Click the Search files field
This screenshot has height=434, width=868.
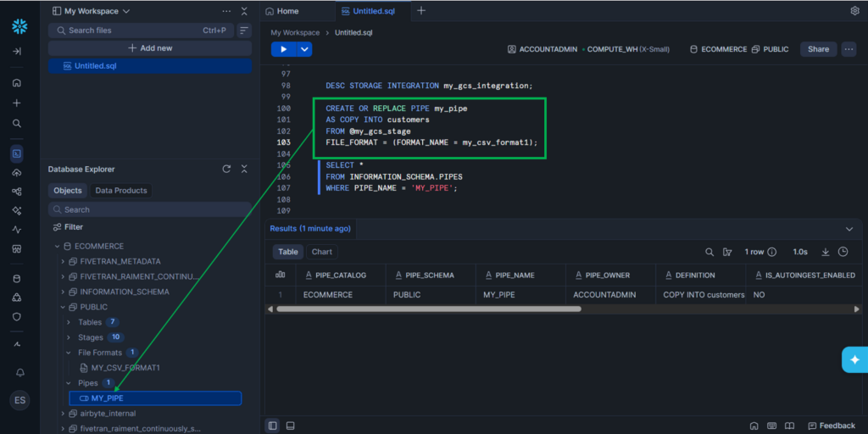[x=142, y=31]
